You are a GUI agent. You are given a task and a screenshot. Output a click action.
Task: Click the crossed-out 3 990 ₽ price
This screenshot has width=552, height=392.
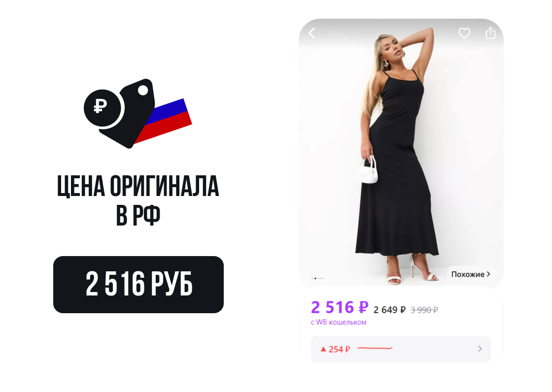tap(424, 310)
